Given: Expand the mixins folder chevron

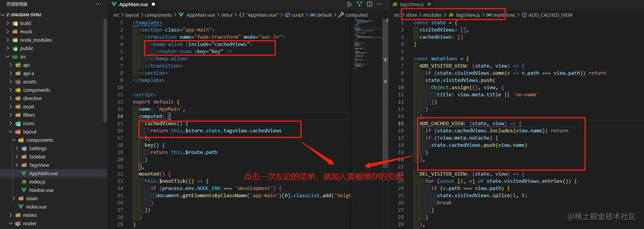Looking at the screenshot, I should (11, 215).
